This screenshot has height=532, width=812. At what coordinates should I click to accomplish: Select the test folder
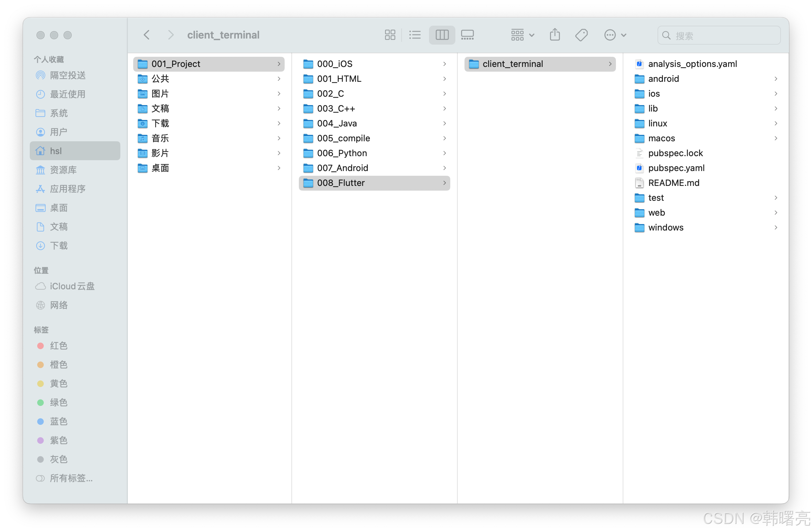[706, 198]
